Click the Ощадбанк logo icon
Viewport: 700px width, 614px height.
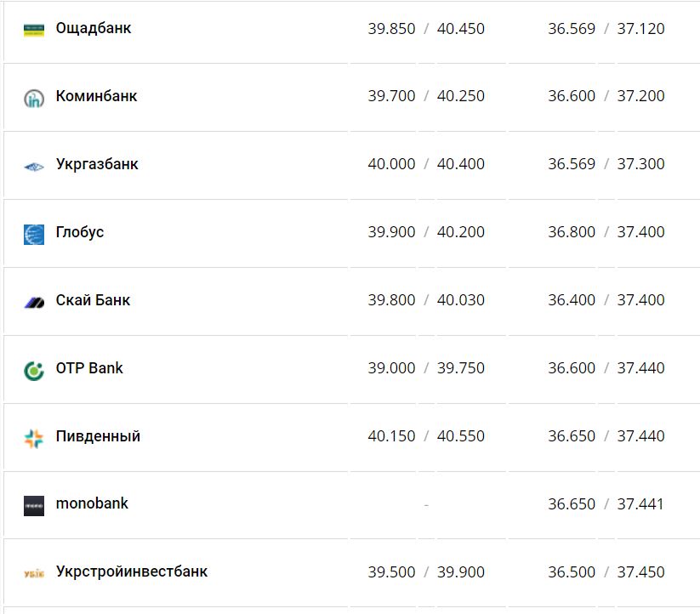tap(34, 30)
